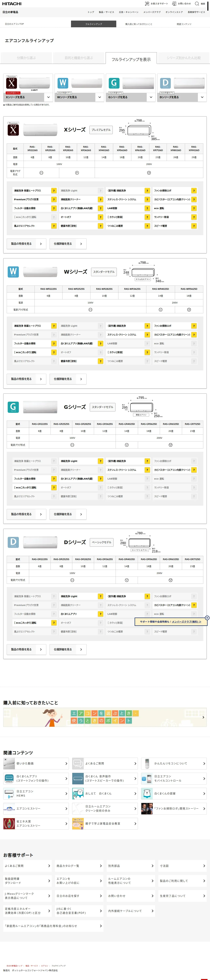Open 取扱説明書ダウンロード support link

27,881
